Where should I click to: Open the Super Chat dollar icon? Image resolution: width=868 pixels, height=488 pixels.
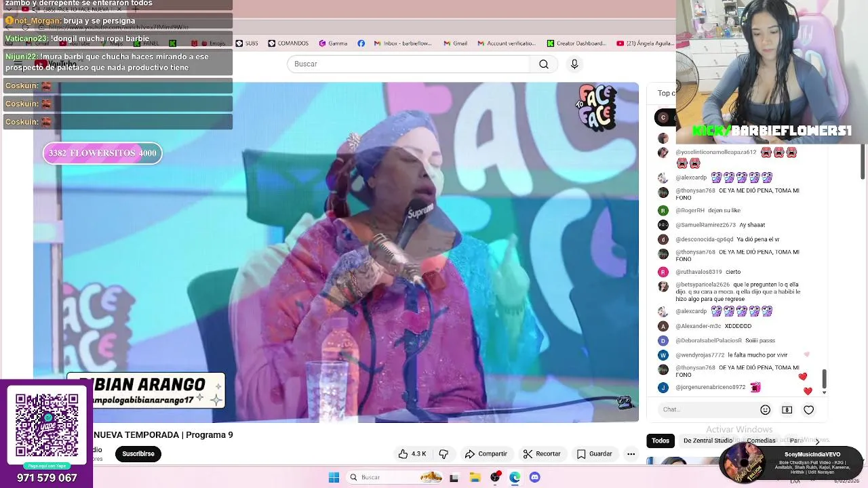(x=787, y=409)
